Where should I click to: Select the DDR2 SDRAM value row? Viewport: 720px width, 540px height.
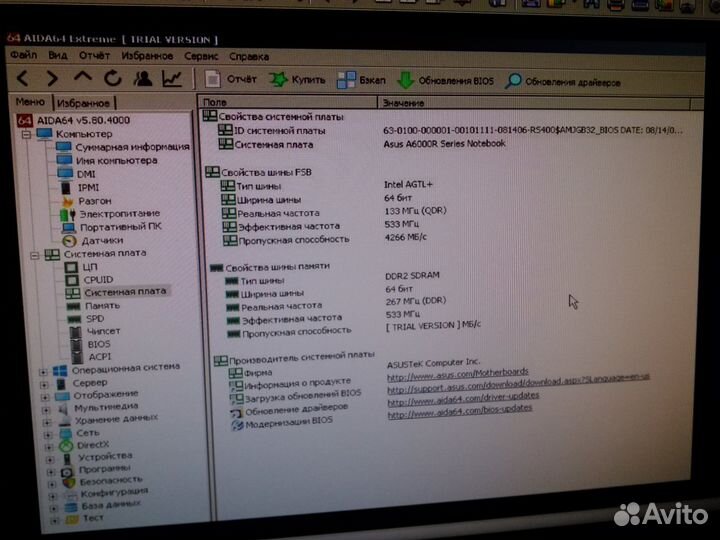[412, 276]
